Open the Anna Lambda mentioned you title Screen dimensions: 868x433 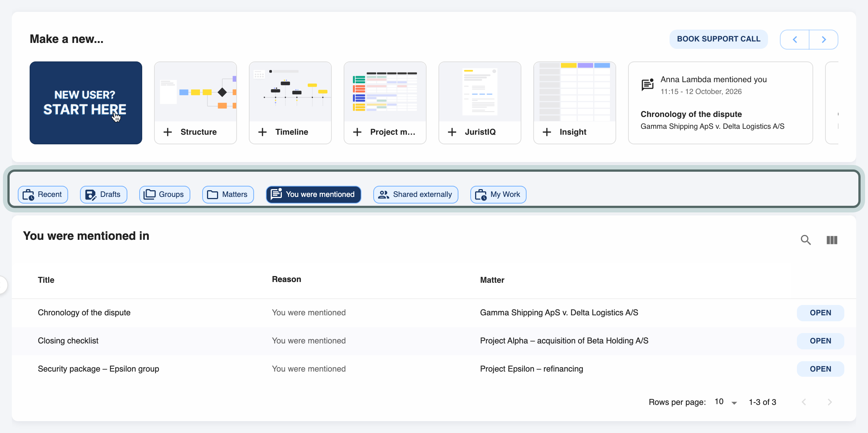coord(714,80)
